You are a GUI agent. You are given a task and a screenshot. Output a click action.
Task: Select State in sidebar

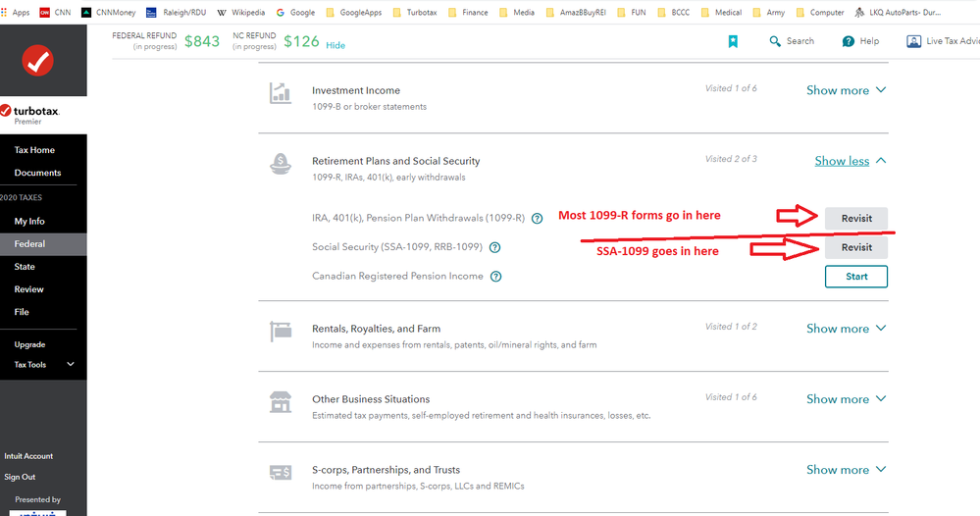(25, 267)
